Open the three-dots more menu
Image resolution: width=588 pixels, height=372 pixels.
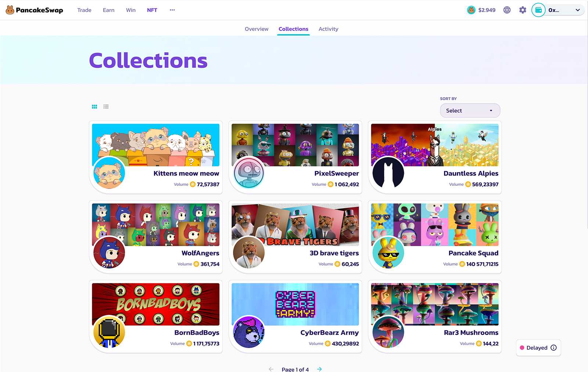click(172, 10)
